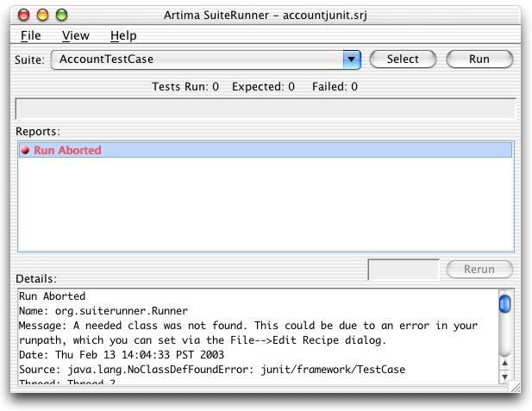Click the red Run Aborted status icon
The image size is (532, 411).
point(25,150)
